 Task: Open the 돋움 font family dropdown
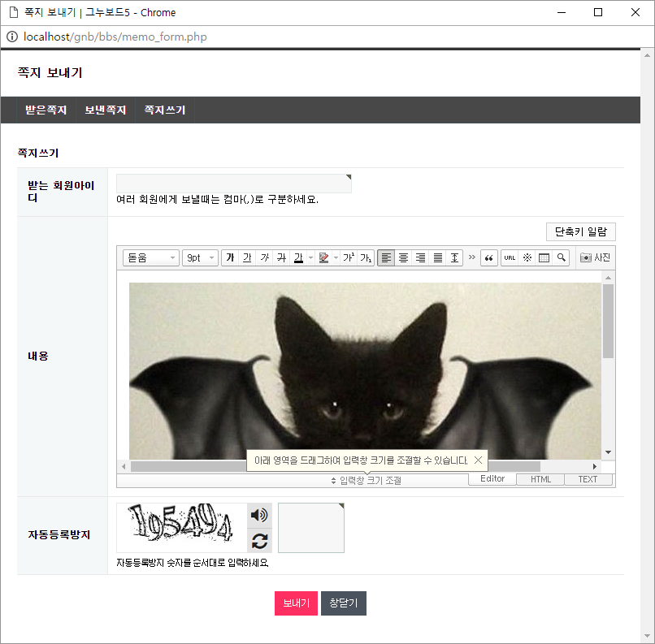[151, 258]
